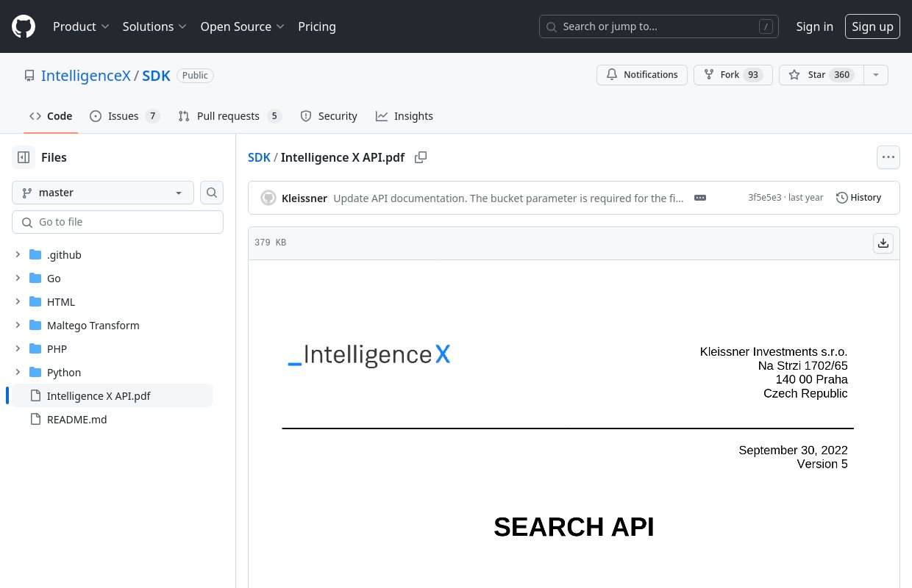Open the commit message link
The width and height of the screenshot is (912, 588).
tap(508, 198)
